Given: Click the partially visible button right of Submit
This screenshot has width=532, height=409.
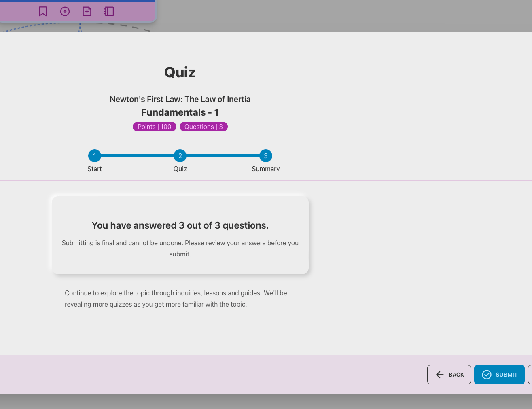Looking at the screenshot, I should pyautogui.click(x=530, y=375).
